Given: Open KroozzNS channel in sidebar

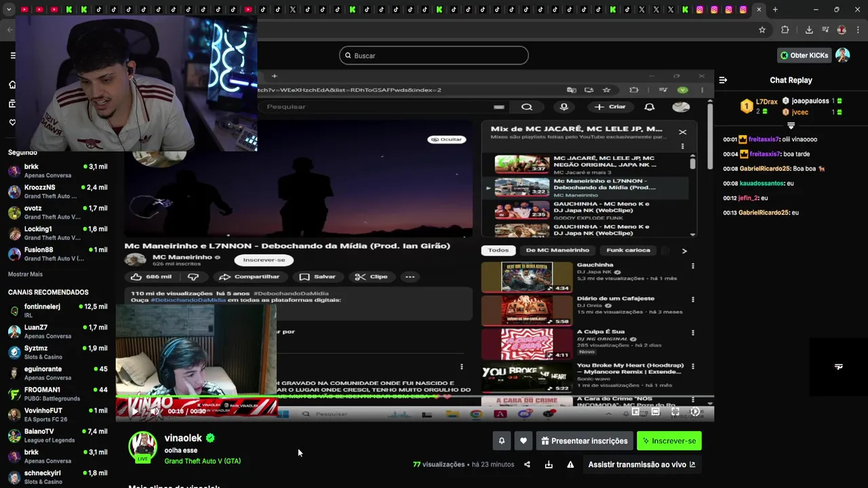Looking at the screenshot, I should click(x=57, y=192).
